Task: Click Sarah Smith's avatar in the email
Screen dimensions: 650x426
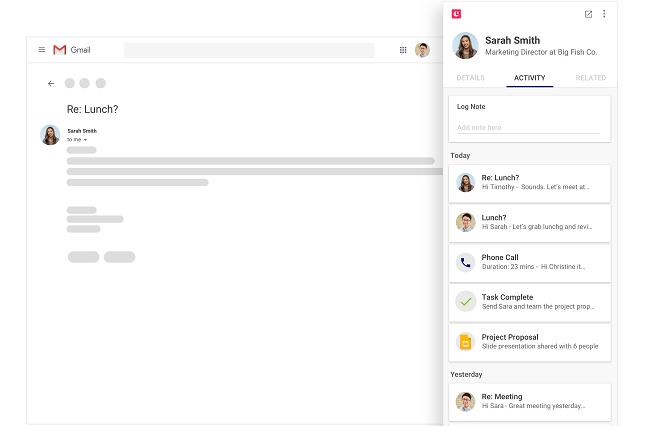Action: 50,135
